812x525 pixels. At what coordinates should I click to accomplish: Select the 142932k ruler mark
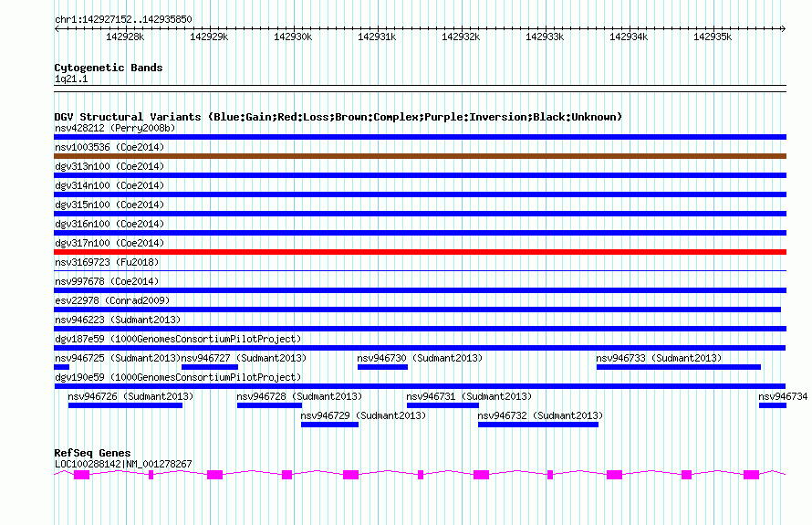click(x=461, y=37)
